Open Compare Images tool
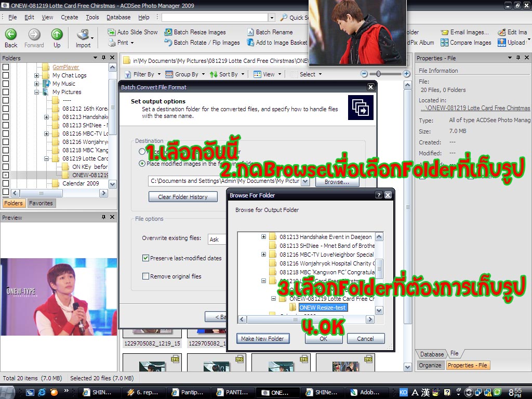The image size is (532, 399). click(x=466, y=43)
